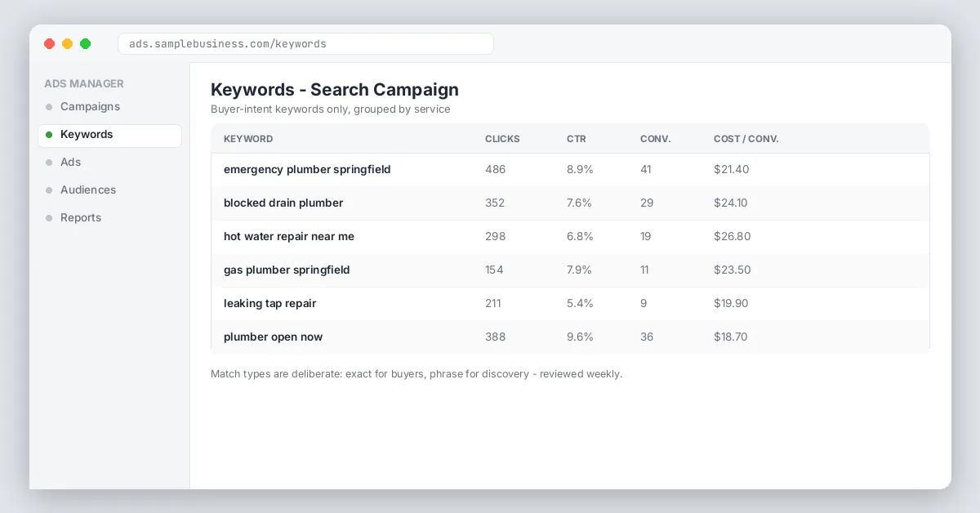Click the 298 clicks value
Screen dimensions: 980x513
tap(496, 237)
